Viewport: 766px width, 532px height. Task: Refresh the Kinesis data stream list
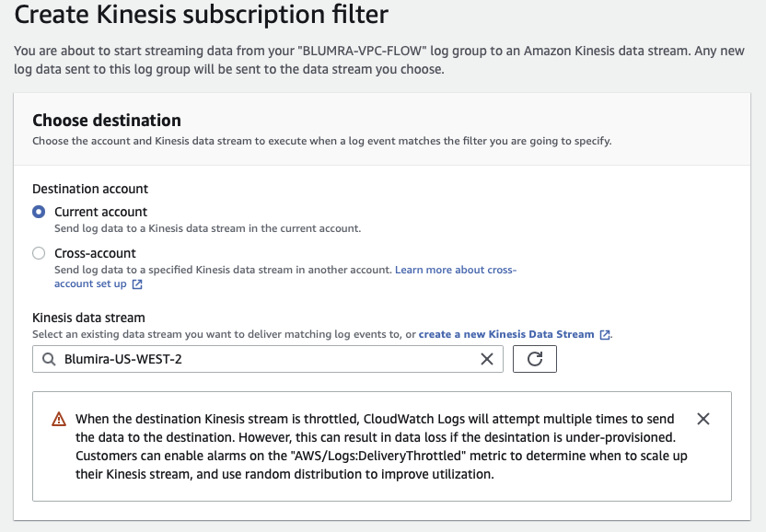(534, 359)
